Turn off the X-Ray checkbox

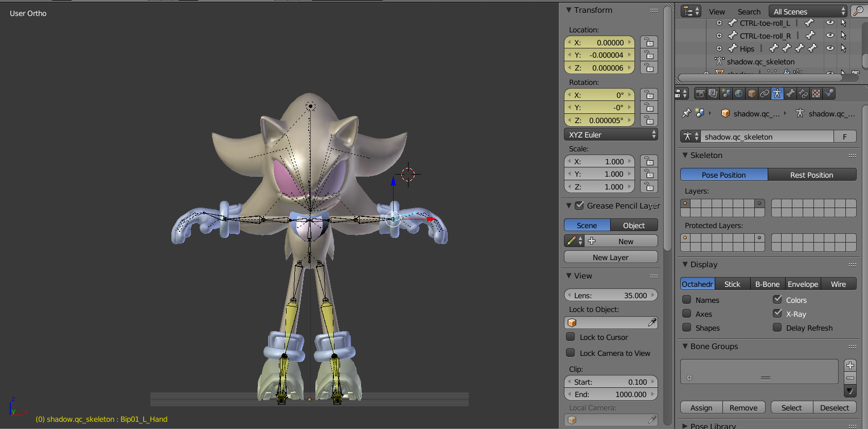[x=777, y=313]
